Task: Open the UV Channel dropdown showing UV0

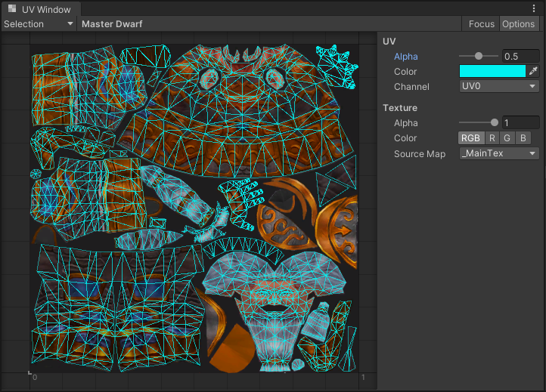Action: click(499, 86)
